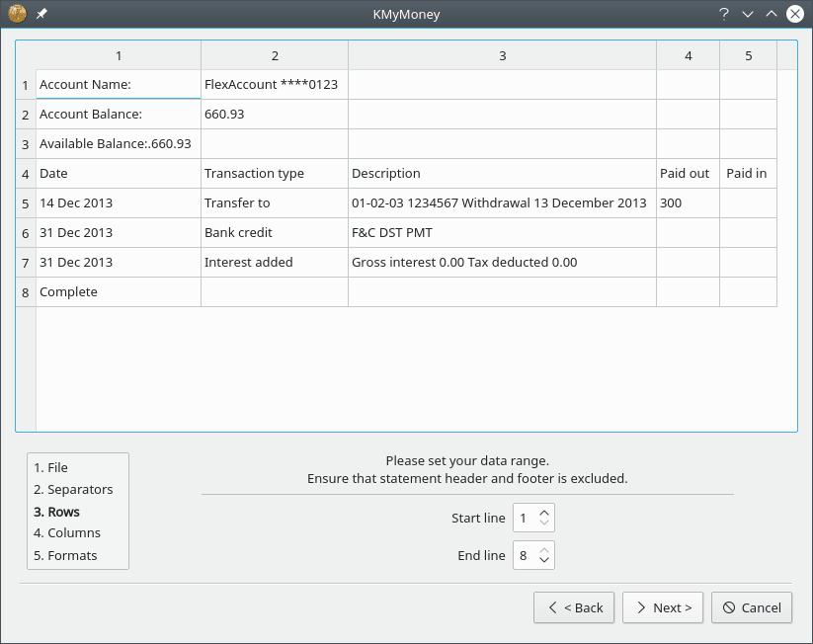Select column header '3' in the table

click(x=502, y=55)
